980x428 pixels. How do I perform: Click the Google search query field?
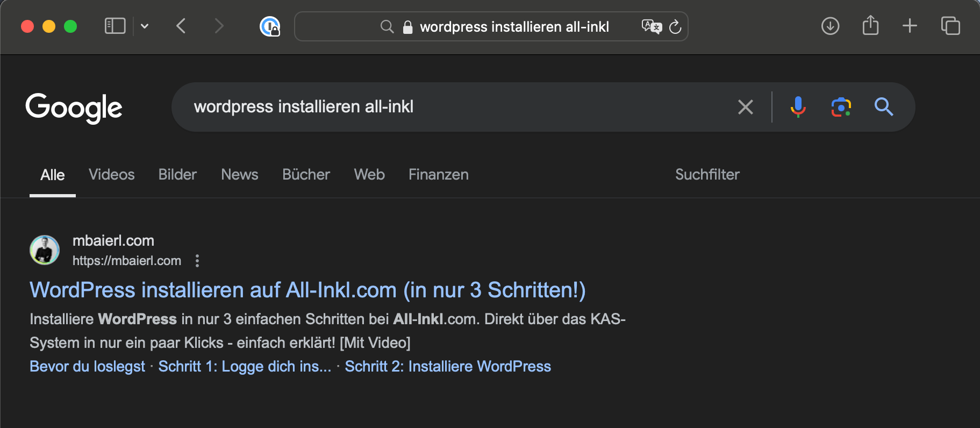[x=457, y=107]
